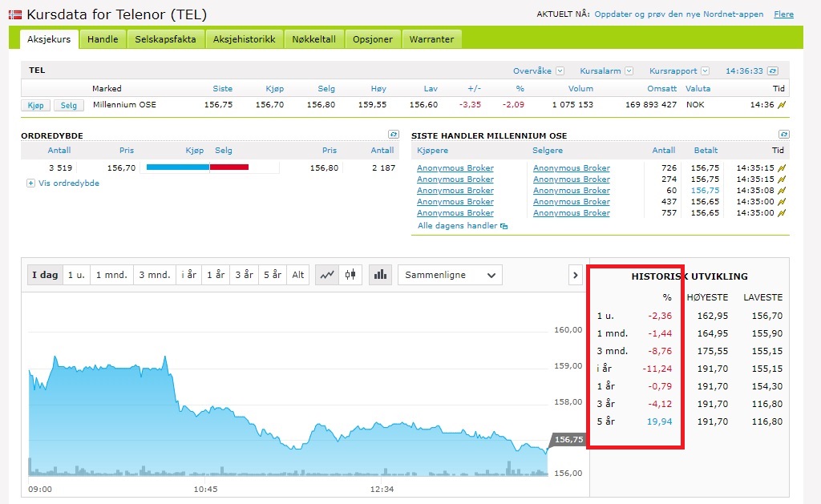Open buyer Anonymous Broker in 726 row

pyautogui.click(x=455, y=168)
